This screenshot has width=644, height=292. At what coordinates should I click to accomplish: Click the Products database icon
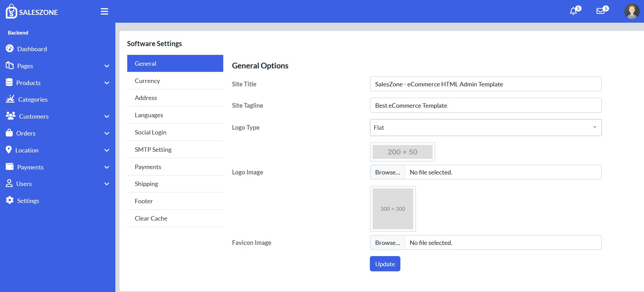[x=9, y=82]
